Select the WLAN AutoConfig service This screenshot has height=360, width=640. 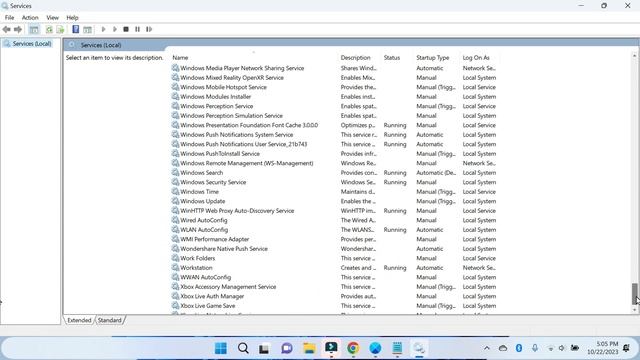[204, 230]
